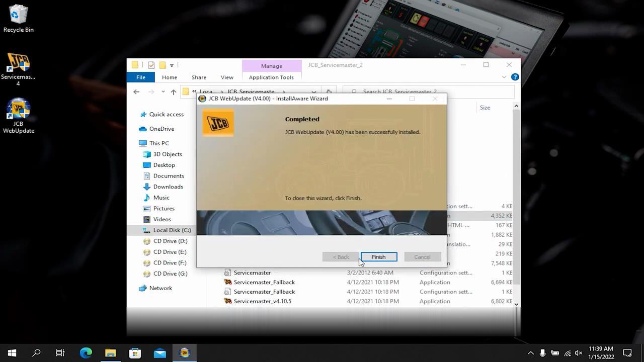
Task: Open the Customize Quick Access Toolbar dropdown
Action: [172, 65]
